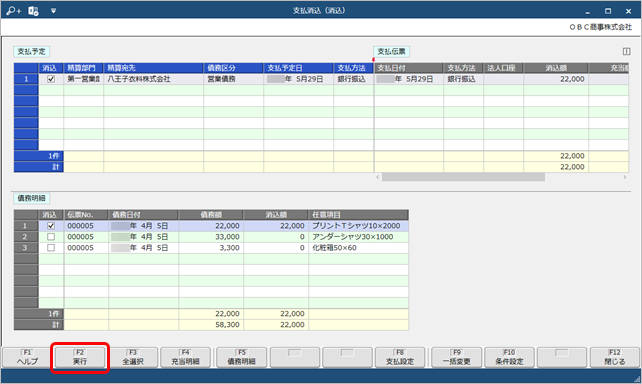Click F3 全選択 button
Viewport: 642px width, 384px height.
tap(133, 357)
